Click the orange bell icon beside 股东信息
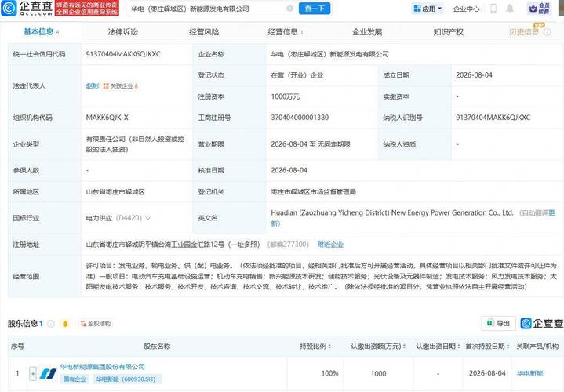Screen dimensions: 564x392 point(65,324)
